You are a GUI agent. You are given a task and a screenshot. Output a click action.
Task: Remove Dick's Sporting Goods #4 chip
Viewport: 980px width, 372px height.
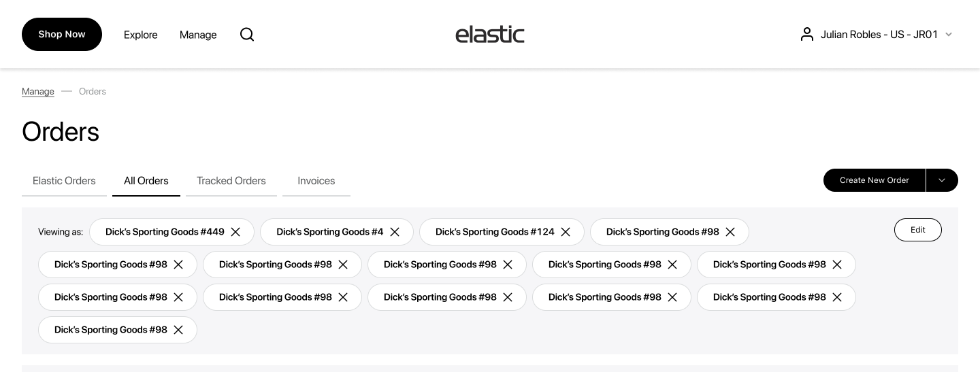(395, 232)
